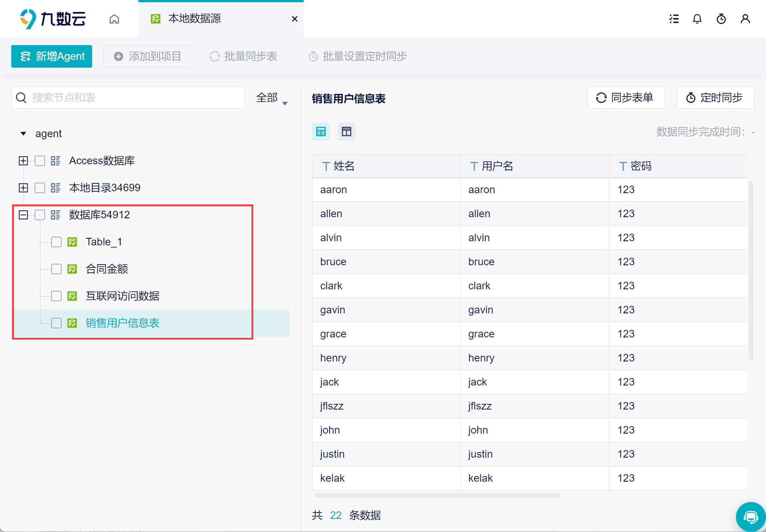Switch to data preview view icon
This screenshot has width=766, height=532.
click(x=321, y=131)
